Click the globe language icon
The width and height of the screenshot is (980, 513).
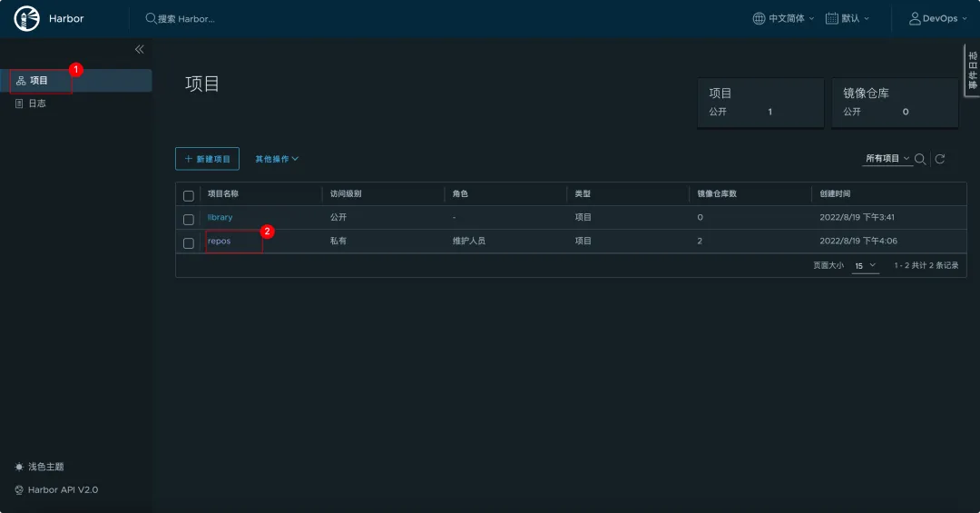(759, 19)
